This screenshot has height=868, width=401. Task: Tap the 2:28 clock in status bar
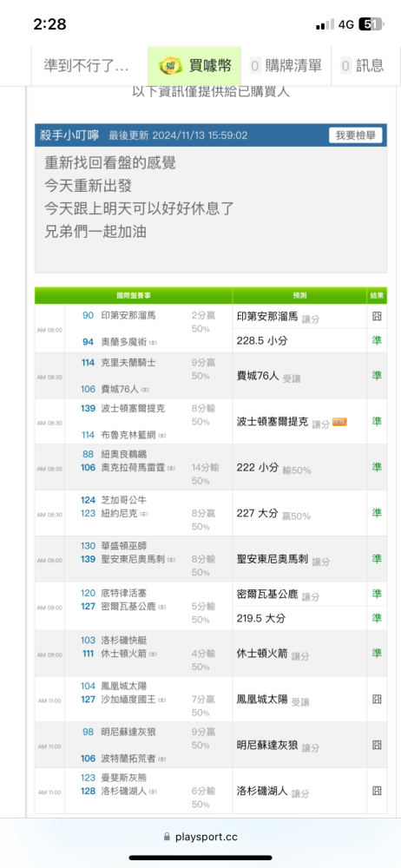[49, 24]
